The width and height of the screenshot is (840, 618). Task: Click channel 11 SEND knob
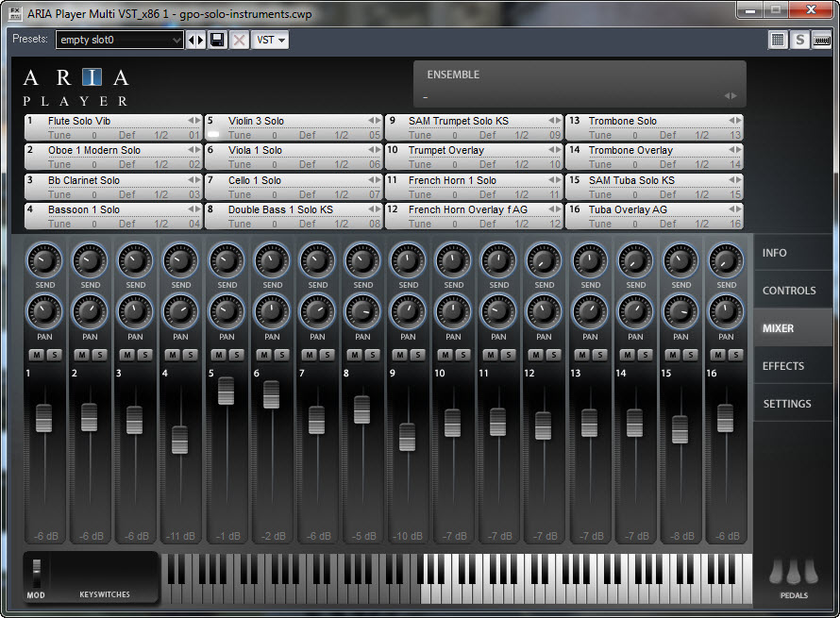(498, 260)
